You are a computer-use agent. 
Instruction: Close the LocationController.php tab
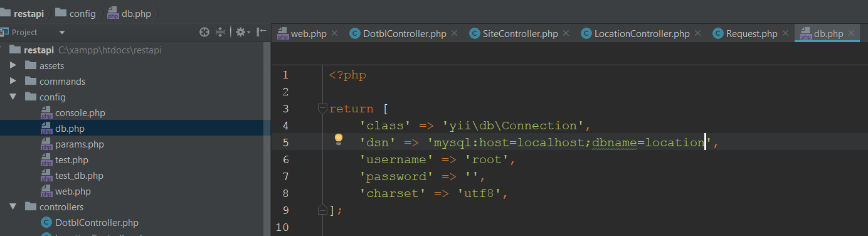pos(697,33)
